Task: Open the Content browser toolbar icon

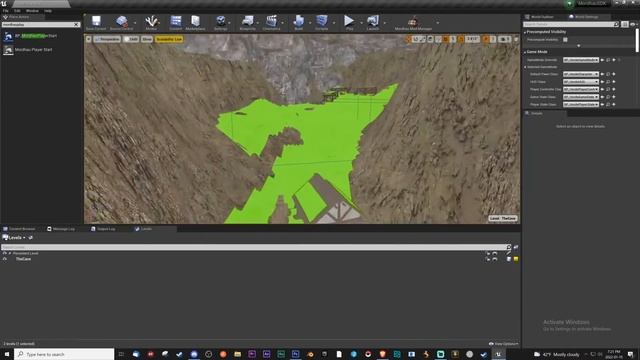Action: (176, 22)
